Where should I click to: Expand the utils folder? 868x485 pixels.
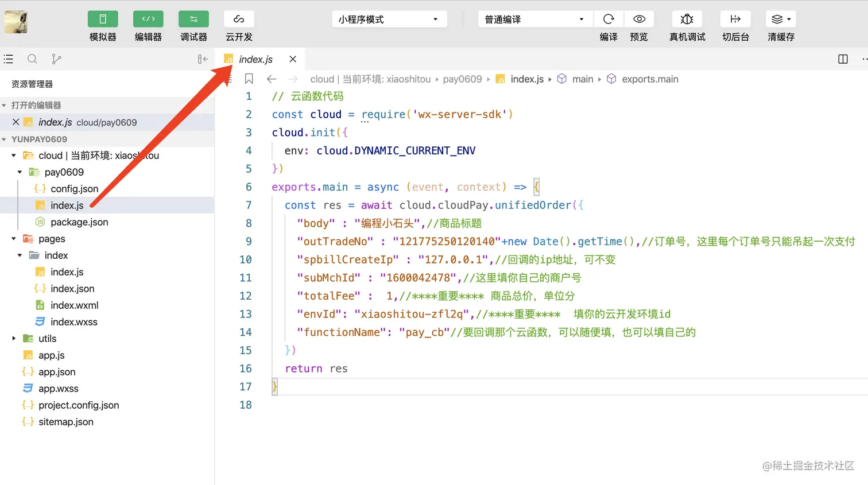click(x=14, y=339)
